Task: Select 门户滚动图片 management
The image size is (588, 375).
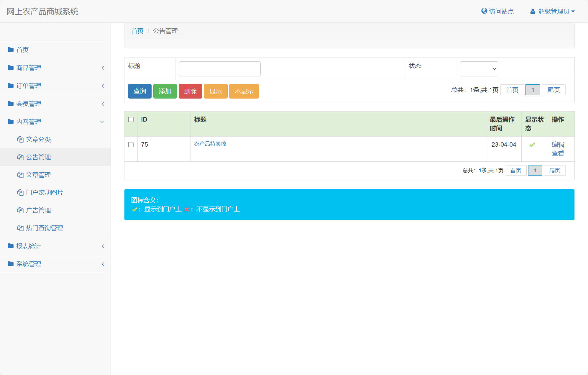Action: click(x=45, y=192)
